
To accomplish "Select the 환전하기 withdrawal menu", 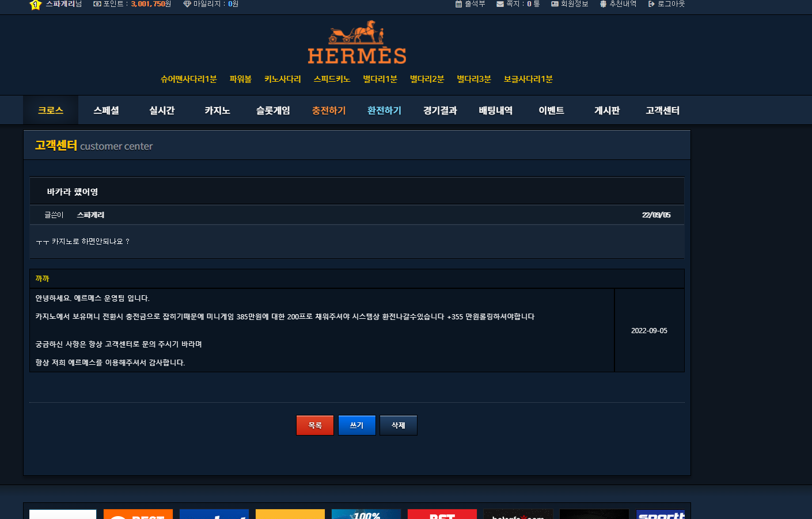I will tap(384, 110).
